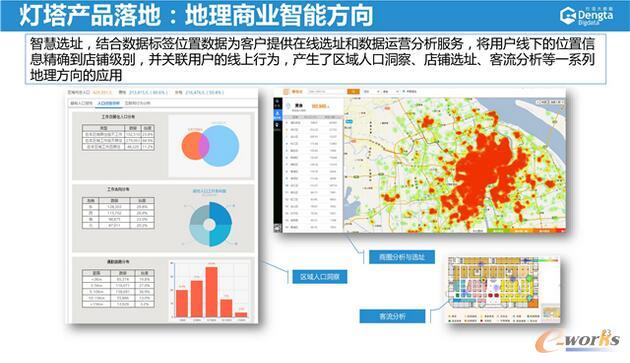Click the mall floor plan thumbnail

click(x=503, y=290)
